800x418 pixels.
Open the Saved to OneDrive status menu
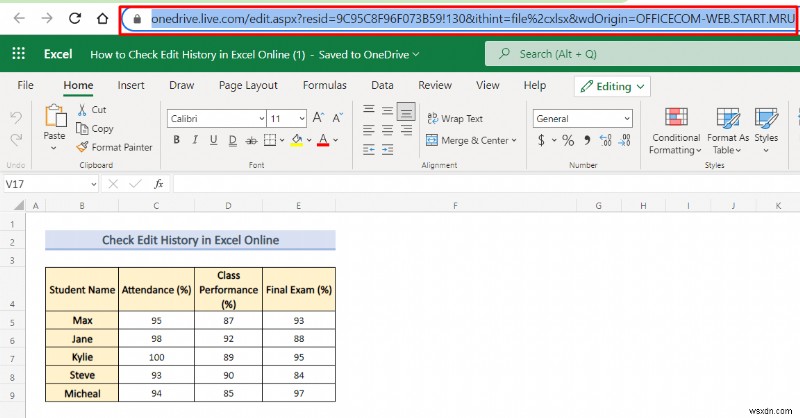click(x=368, y=55)
